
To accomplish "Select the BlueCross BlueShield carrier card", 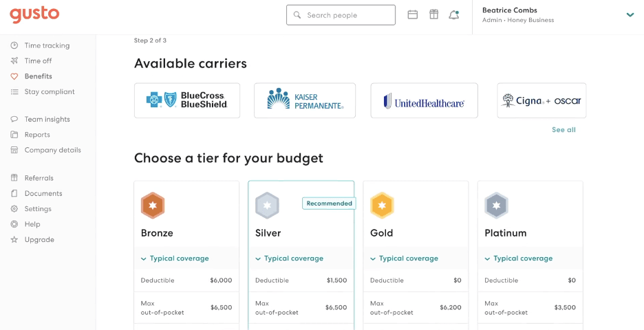I will (x=187, y=100).
